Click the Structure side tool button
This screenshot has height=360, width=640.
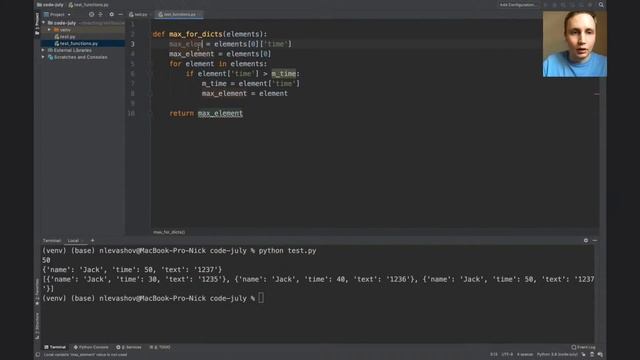[37, 325]
